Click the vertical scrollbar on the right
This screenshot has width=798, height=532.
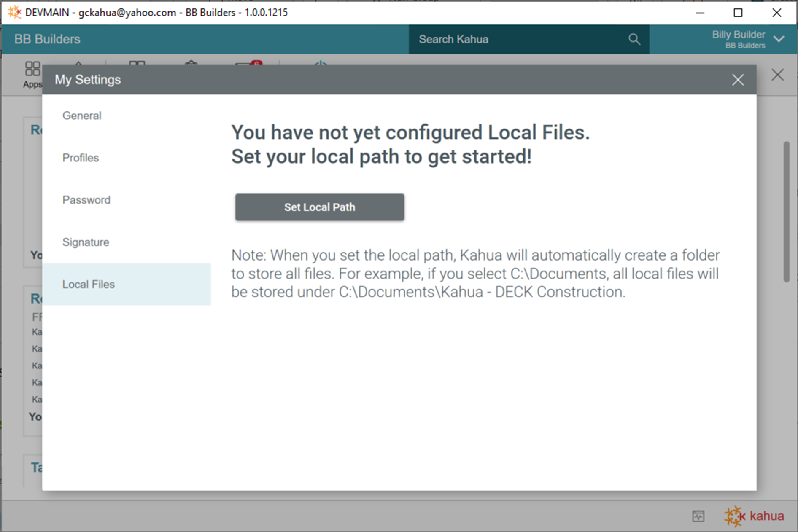786,212
